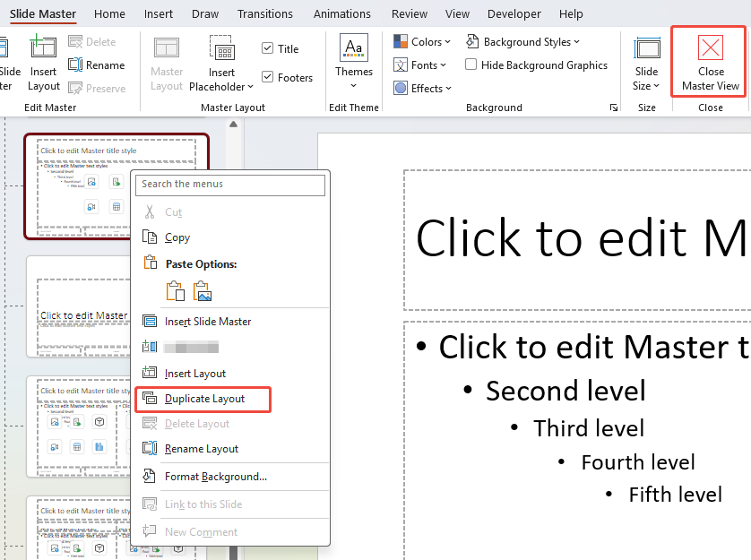Click the Search the menus field
Screen dimensions: 751x560
232,184
